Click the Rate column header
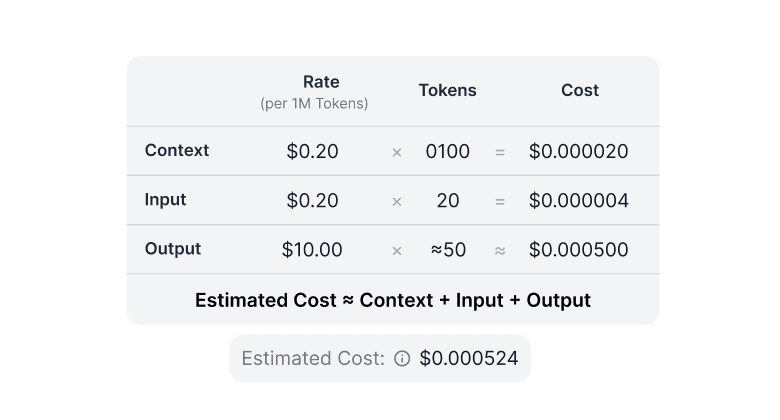 321,82
